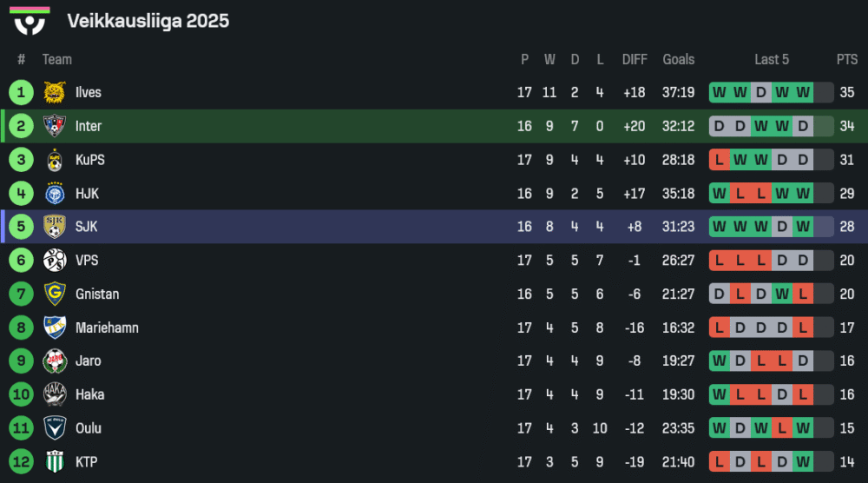
Task: Sort by DIFF column header
Action: (635, 60)
